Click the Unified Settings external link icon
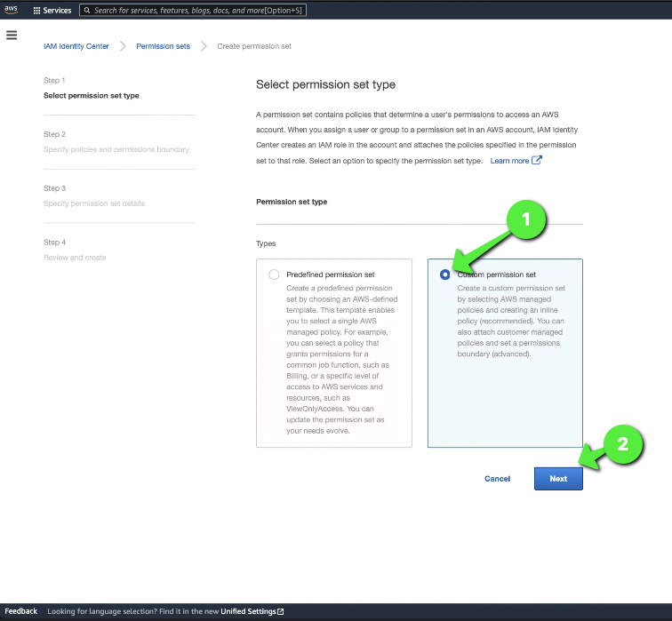The height and width of the screenshot is (621, 672). 281,611
